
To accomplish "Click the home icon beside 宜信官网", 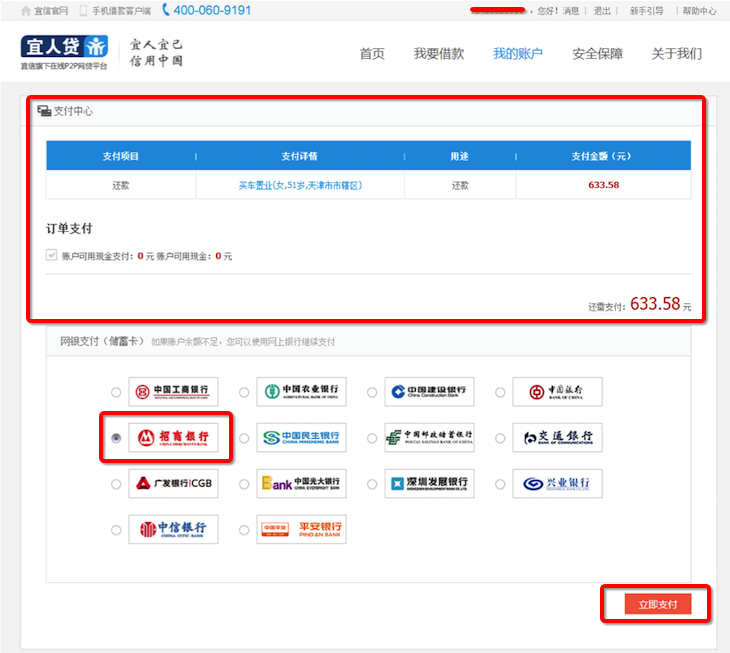I will tap(26, 11).
